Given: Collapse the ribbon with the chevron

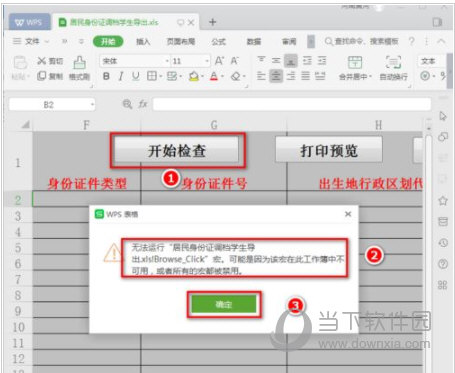Looking at the screenshot, I should pos(441,41).
